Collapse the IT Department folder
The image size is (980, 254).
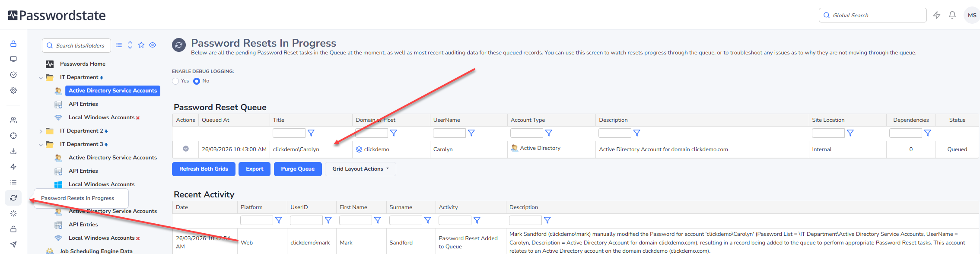pyautogui.click(x=41, y=78)
